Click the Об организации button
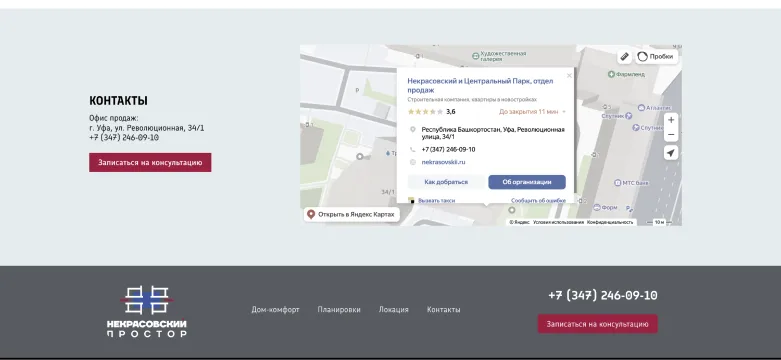Viewport: 781px width, 360px height. [526, 182]
